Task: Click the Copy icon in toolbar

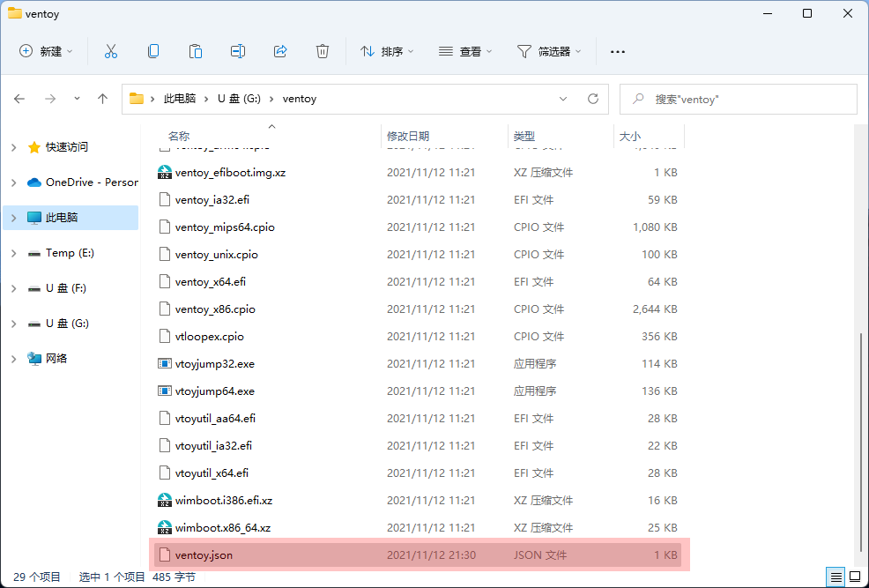Action: pyautogui.click(x=153, y=51)
